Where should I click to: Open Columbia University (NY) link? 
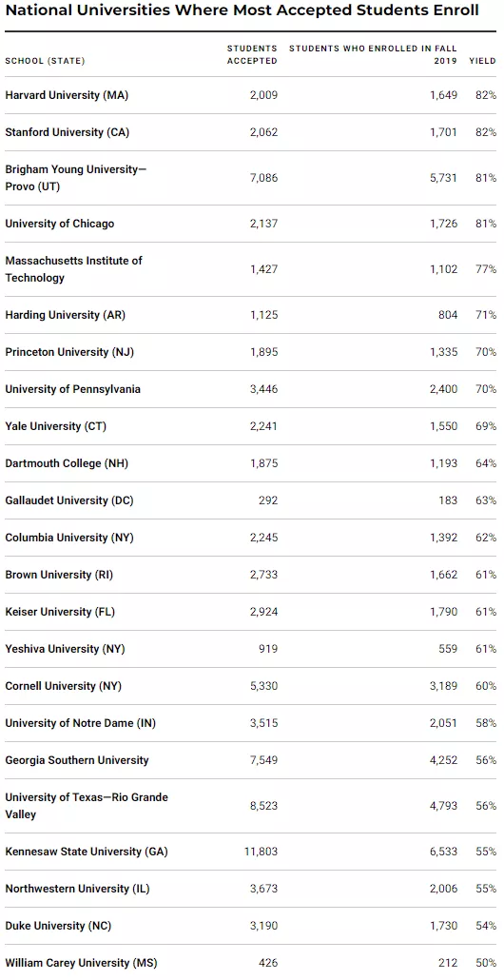coord(69,538)
